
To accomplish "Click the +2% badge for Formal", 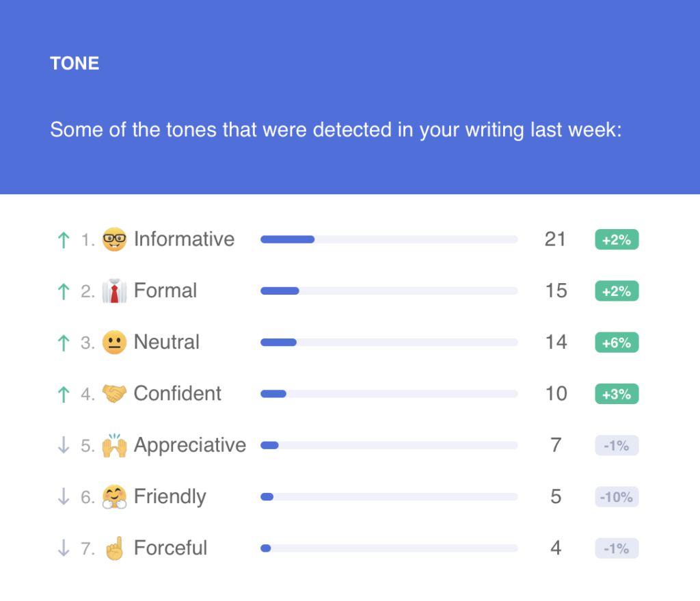I will [x=617, y=291].
